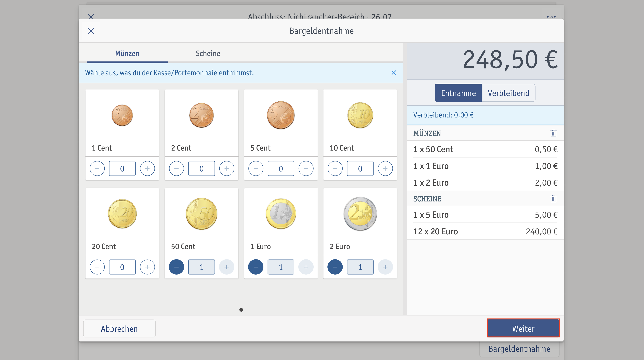Tap the 50 Cent coin image
The width and height of the screenshot is (644, 360).
pyautogui.click(x=202, y=214)
